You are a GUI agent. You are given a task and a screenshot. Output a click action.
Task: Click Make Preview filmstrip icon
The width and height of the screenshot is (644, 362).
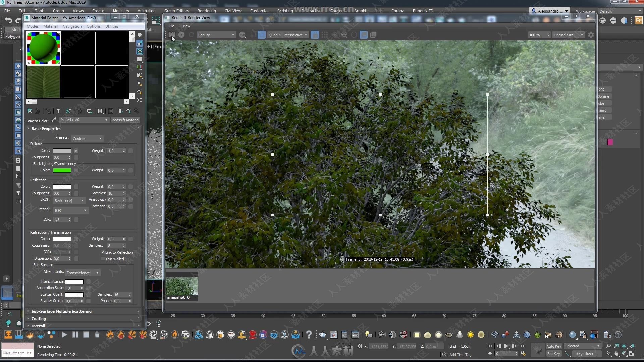140,75
